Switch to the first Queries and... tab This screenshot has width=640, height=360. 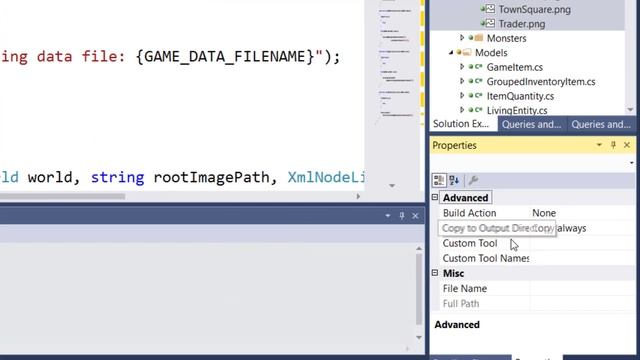[x=531, y=124]
